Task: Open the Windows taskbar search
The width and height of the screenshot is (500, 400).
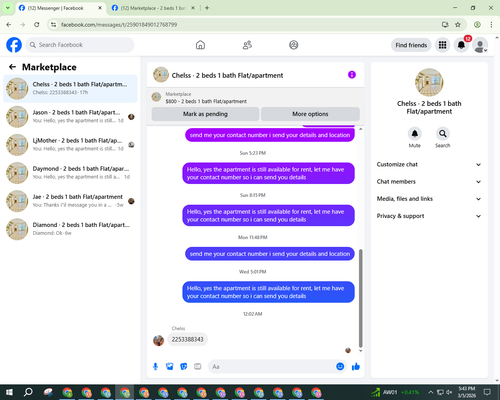Action: (28, 392)
